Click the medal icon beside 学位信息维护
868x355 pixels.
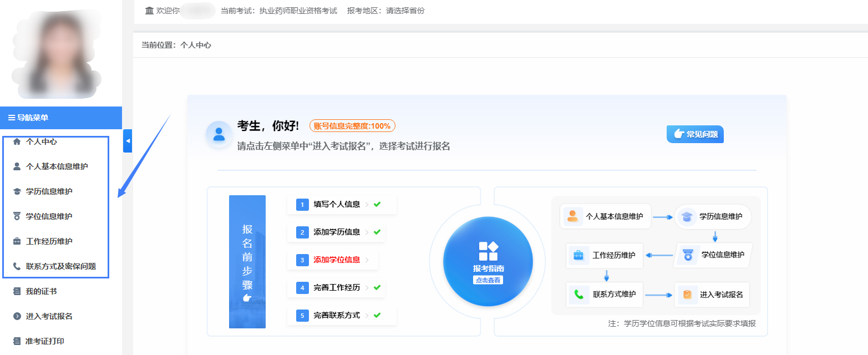click(x=17, y=216)
